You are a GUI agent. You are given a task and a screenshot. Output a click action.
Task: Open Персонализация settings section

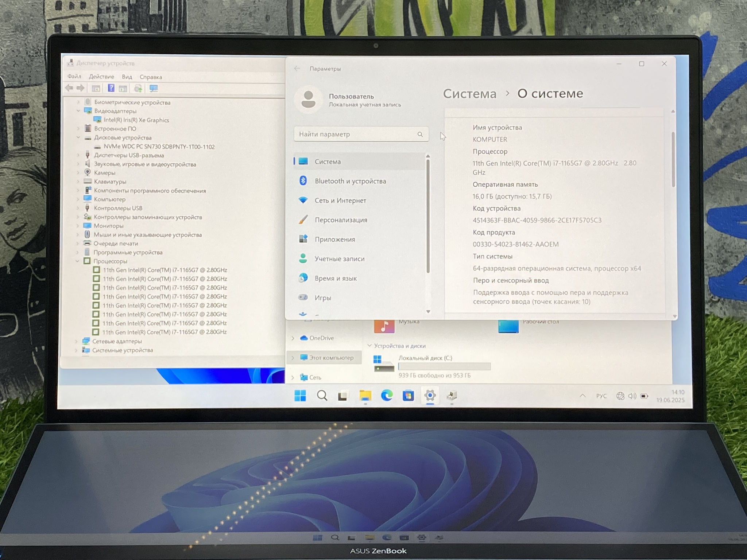tap(341, 220)
